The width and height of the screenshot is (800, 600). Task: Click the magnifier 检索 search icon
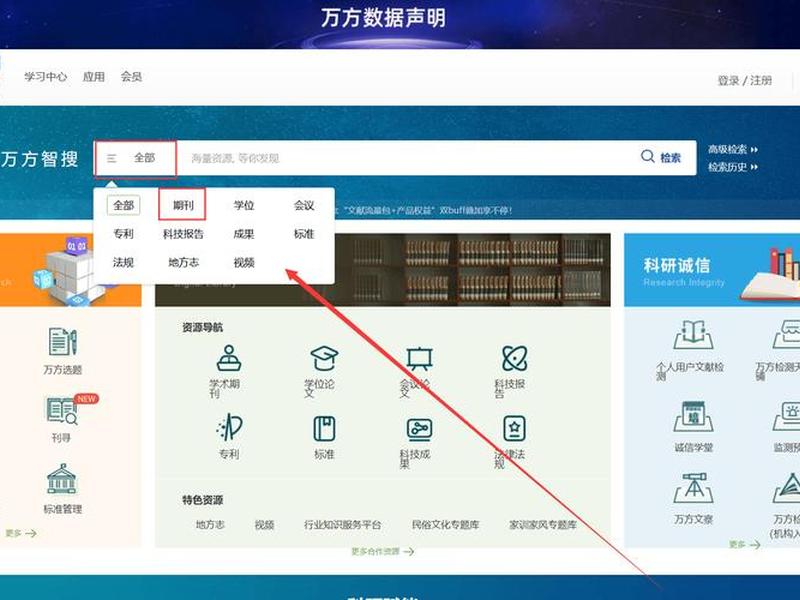click(647, 156)
